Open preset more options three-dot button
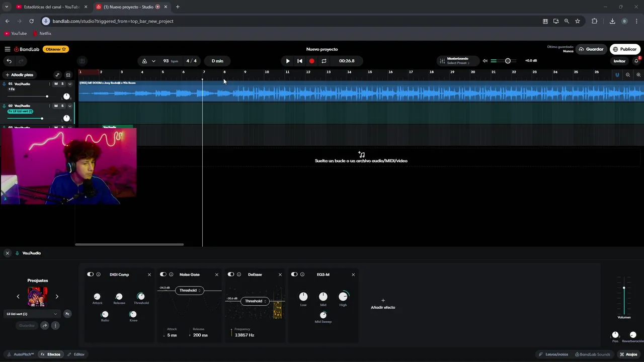Viewport: 644px width, 362px height. 55,326
